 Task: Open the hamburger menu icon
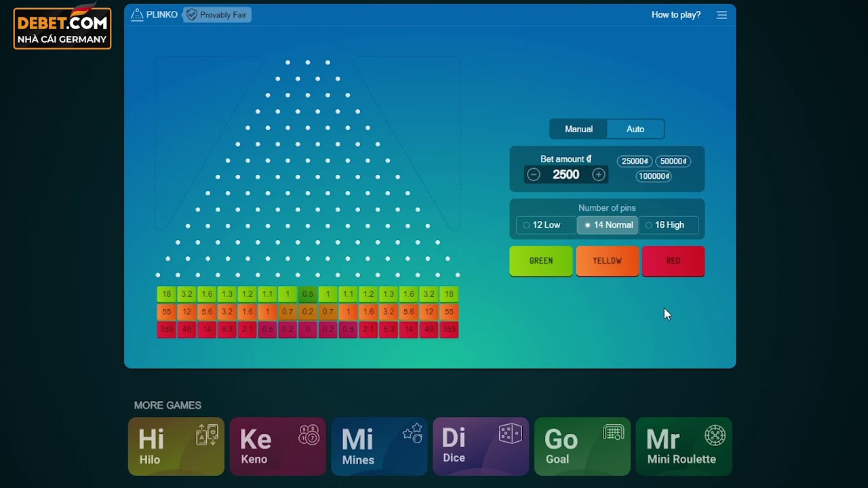pyautogui.click(x=722, y=15)
